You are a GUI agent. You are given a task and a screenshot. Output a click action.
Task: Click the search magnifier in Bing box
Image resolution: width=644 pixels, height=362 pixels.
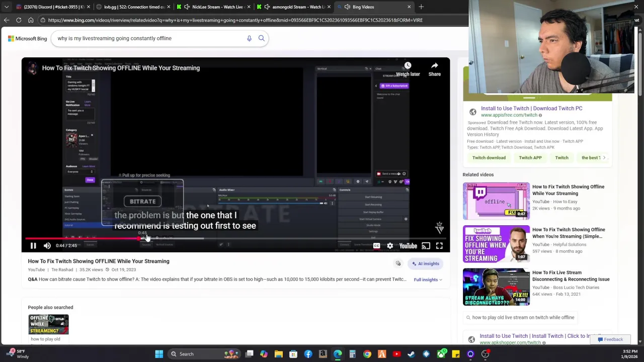coord(261,38)
